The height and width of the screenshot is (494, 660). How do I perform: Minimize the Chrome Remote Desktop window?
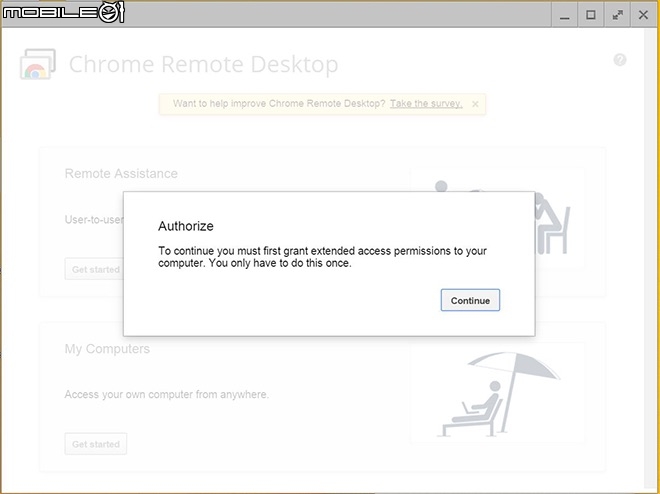pos(564,15)
